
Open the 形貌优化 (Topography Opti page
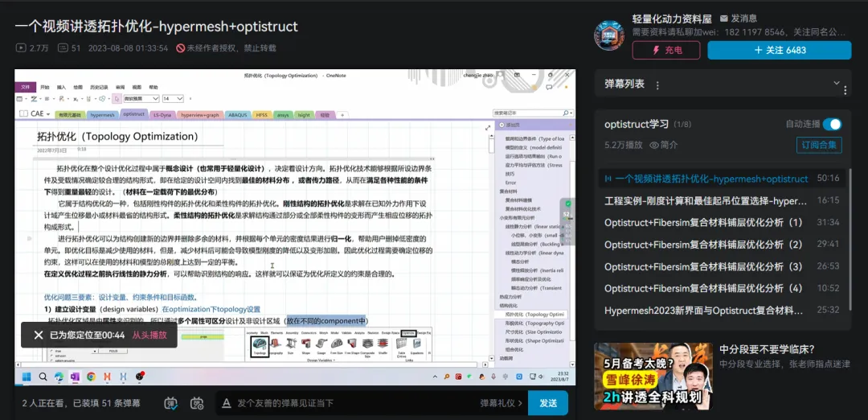[x=534, y=323]
